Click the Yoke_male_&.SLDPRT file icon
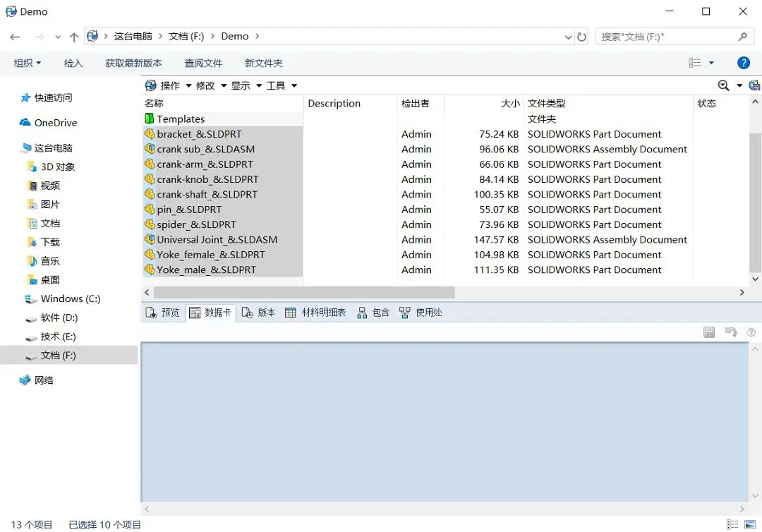This screenshot has height=532, width=762. 150,270
